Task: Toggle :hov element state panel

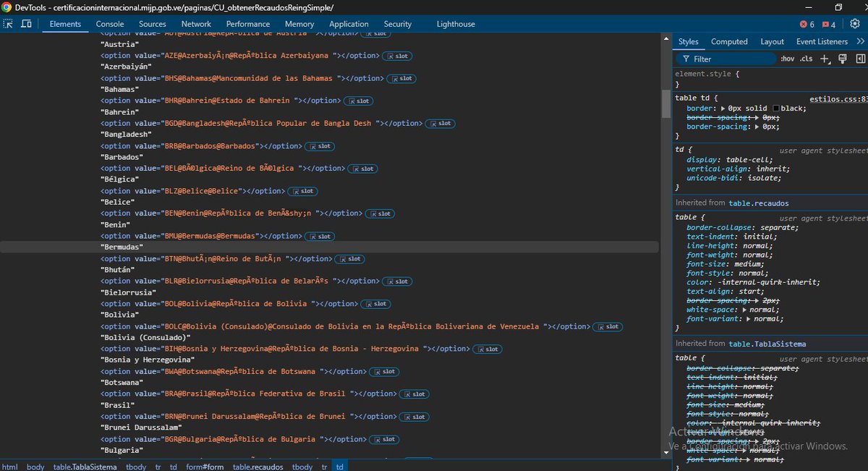Action: click(x=787, y=59)
